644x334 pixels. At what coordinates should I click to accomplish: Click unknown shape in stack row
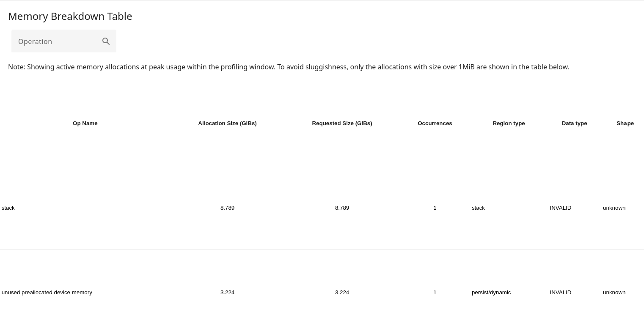[614, 208]
